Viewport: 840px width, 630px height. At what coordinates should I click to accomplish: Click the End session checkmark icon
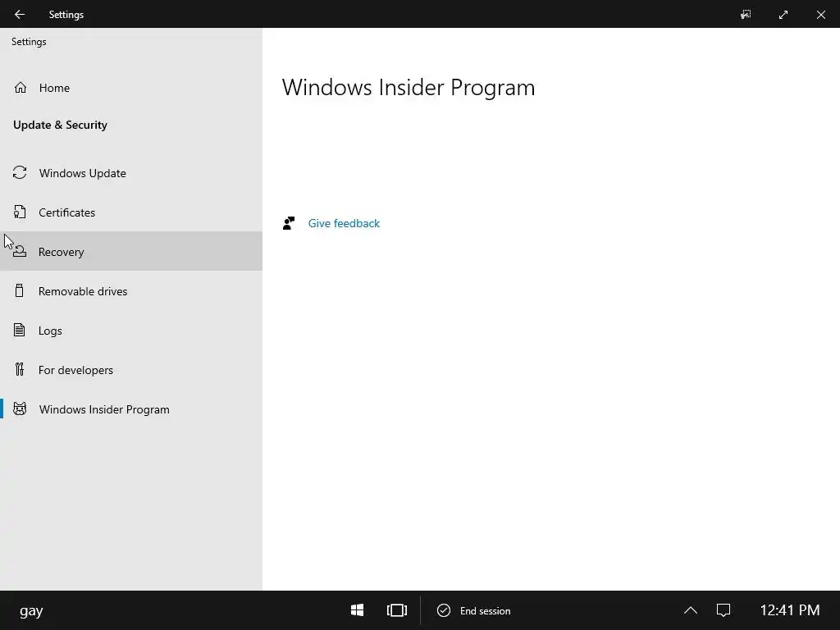click(444, 610)
